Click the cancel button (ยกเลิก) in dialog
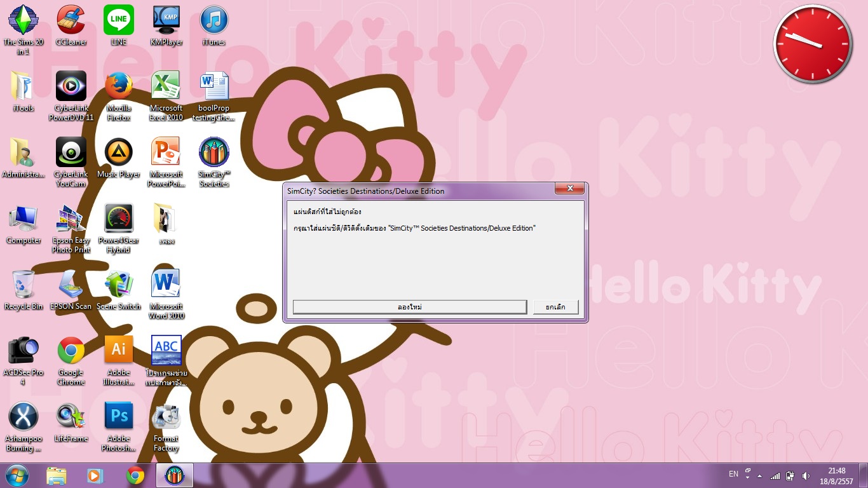Viewport: 868px width, 488px height. click(555, 307)
